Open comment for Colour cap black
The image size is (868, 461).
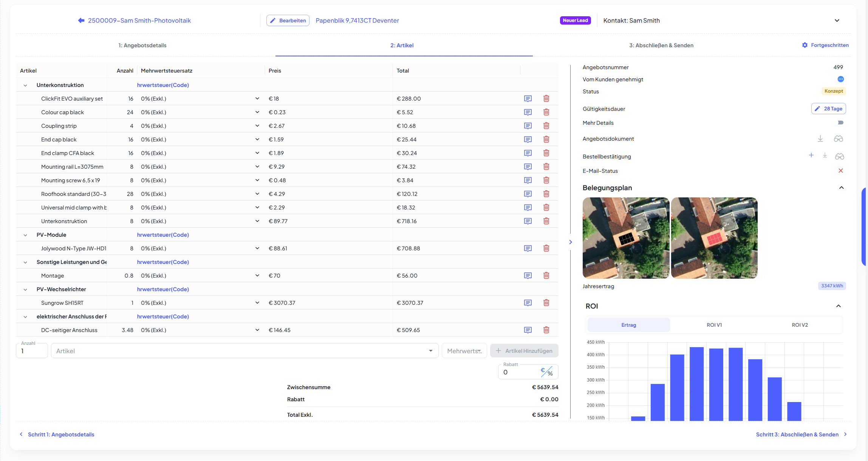pos(528,112)
